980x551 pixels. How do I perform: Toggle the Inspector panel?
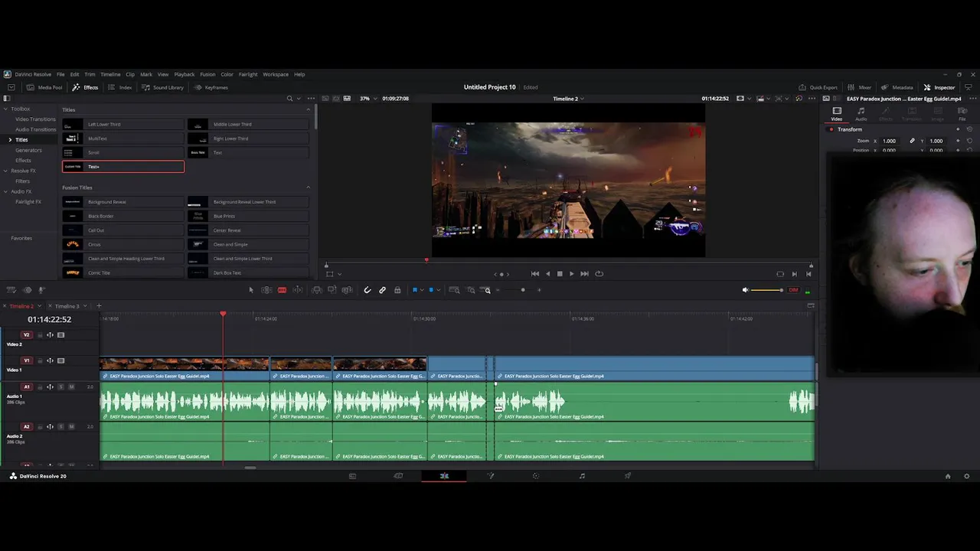tap(939, 87)
